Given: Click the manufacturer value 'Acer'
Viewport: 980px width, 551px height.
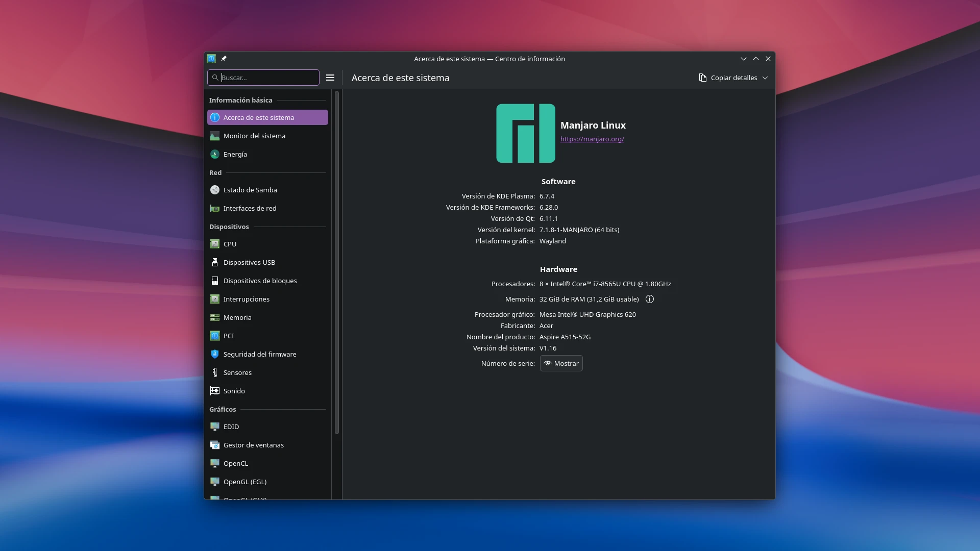Looking at the screenshot, I should [546, 325].
